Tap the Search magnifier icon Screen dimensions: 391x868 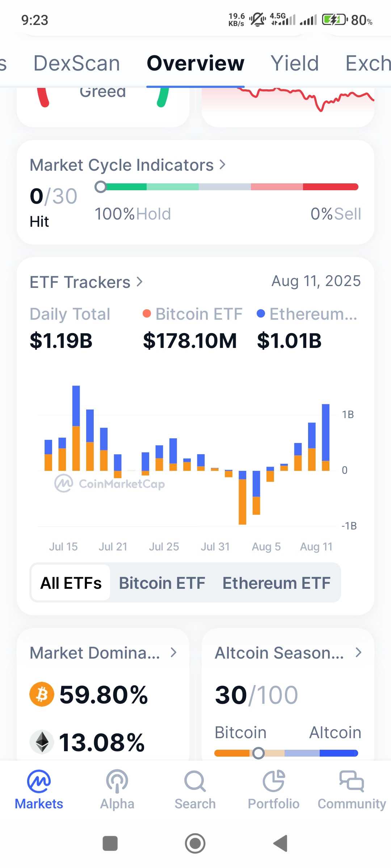tap(195, 782)
